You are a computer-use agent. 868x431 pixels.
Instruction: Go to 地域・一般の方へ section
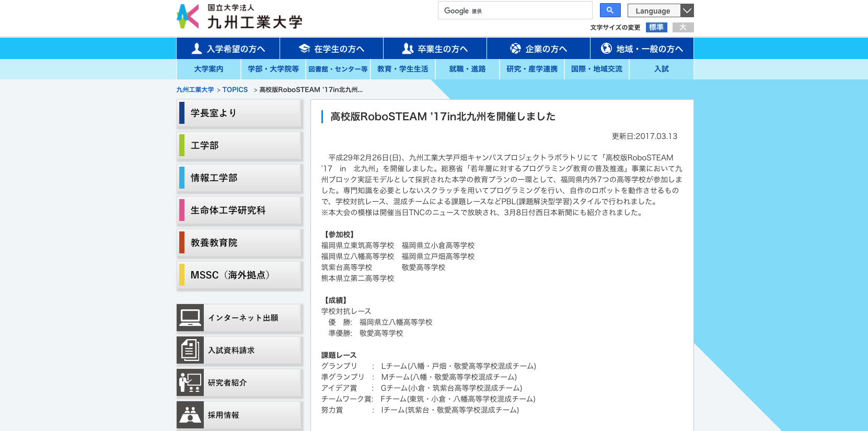[x=642, y=49]
